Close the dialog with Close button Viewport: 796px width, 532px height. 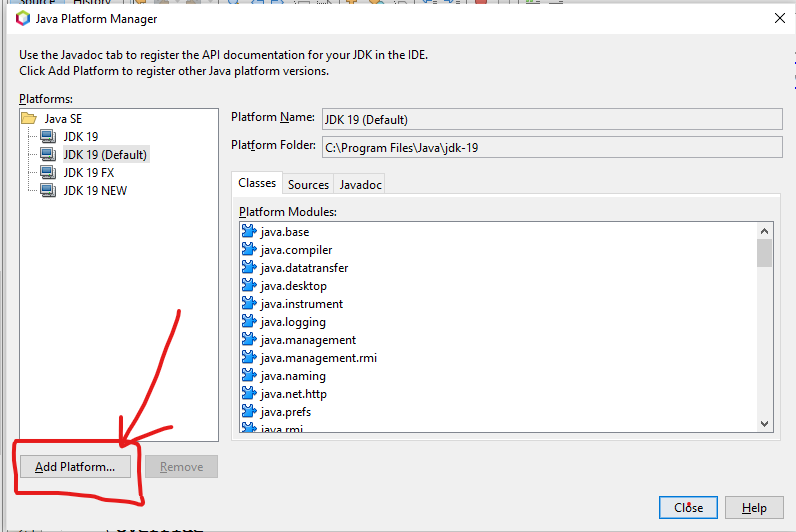(x=688, y=508)
